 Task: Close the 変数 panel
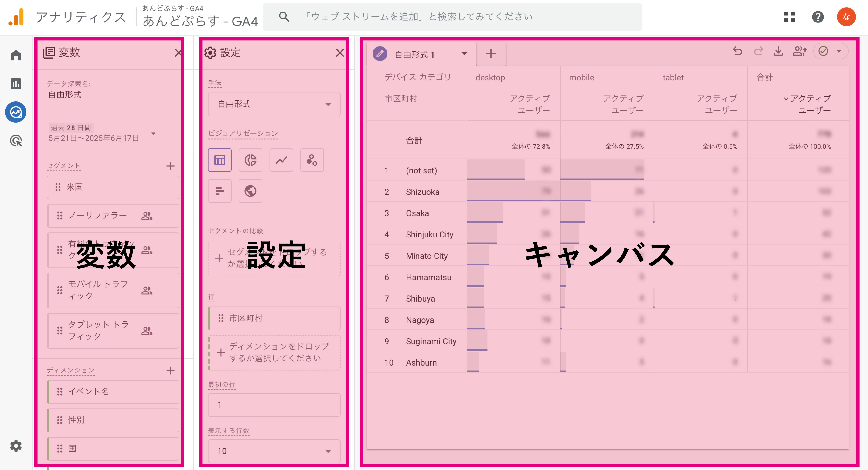(178, 53)
